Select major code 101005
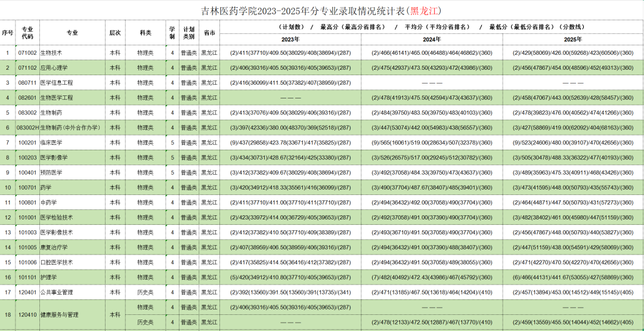 click(27, 248)
